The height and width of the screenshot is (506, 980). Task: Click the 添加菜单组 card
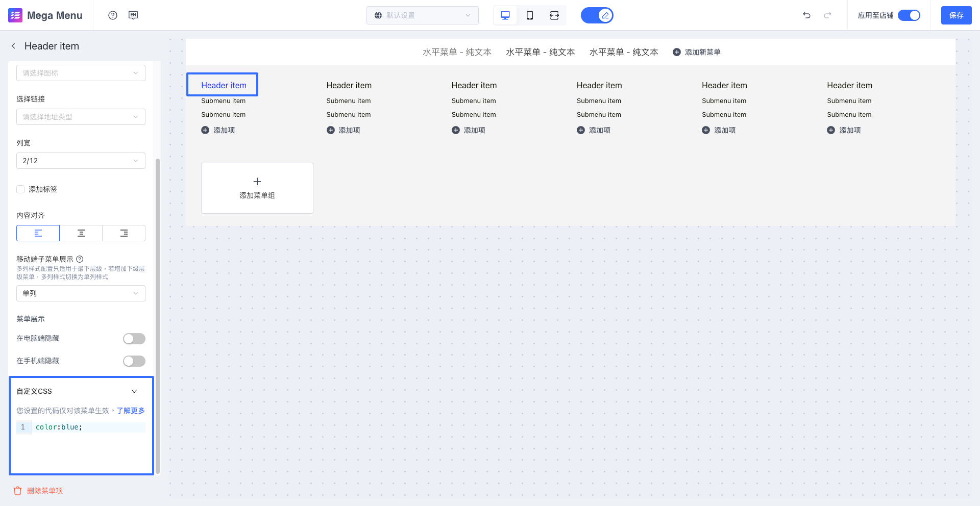[x=257, y=188]
